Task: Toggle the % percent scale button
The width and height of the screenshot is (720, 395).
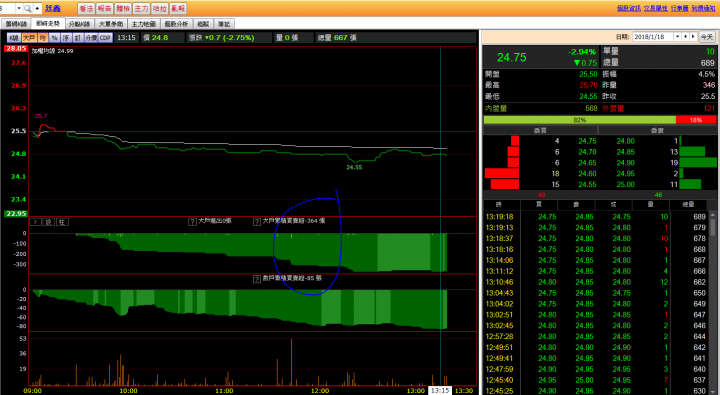Action: point(55,38)
